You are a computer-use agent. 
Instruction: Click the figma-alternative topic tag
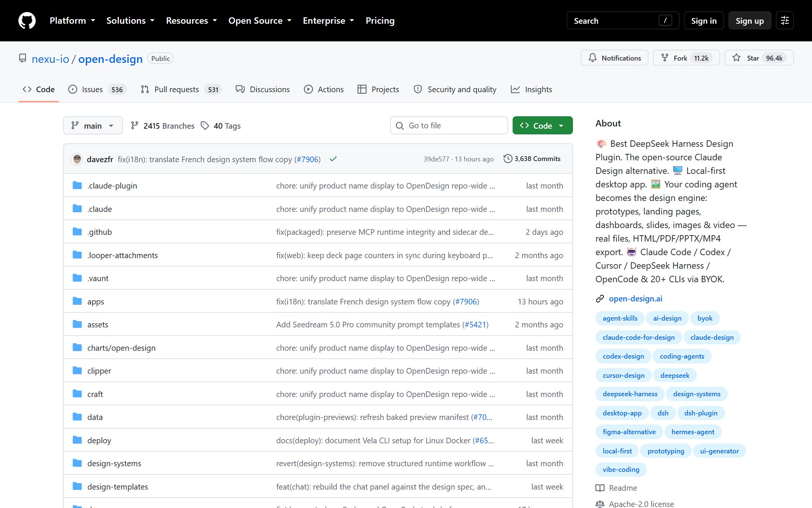pyautogui.click(x=629, y=432)
